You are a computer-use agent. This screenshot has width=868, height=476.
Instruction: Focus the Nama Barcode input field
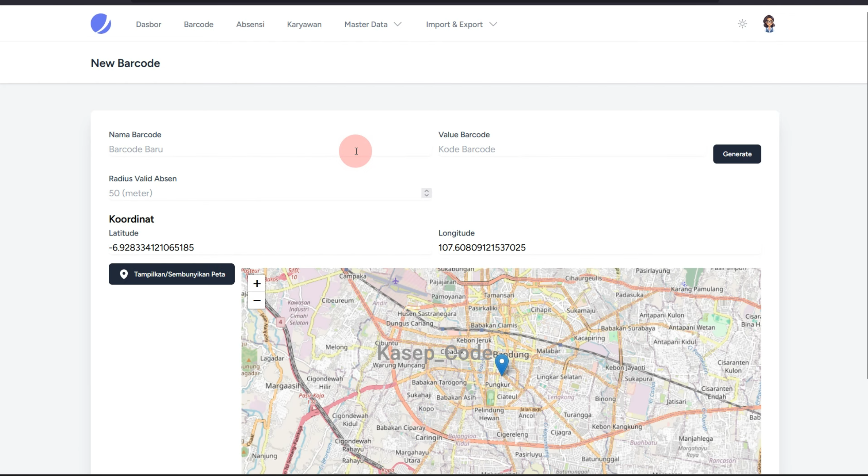pyautogui.click(x=270, y=149)
